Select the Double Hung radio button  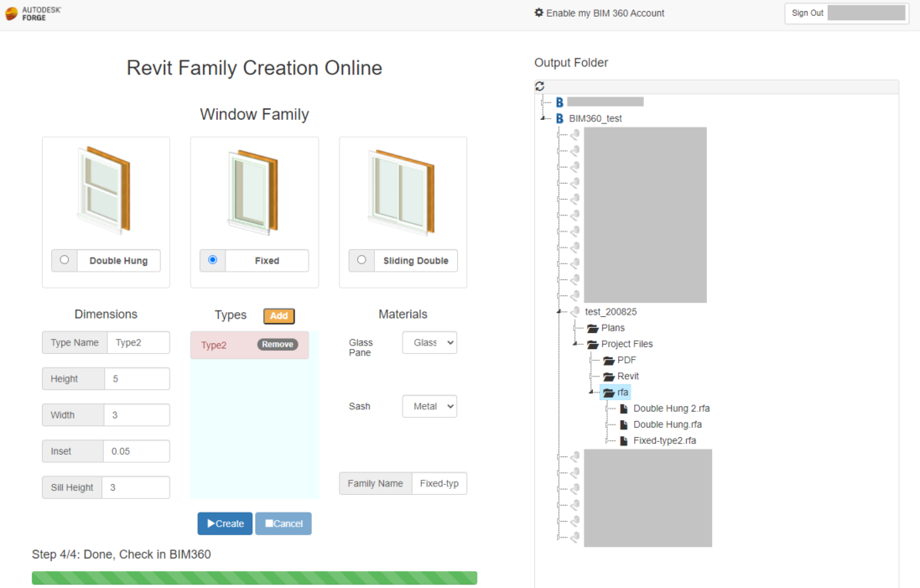pos(64,260)
